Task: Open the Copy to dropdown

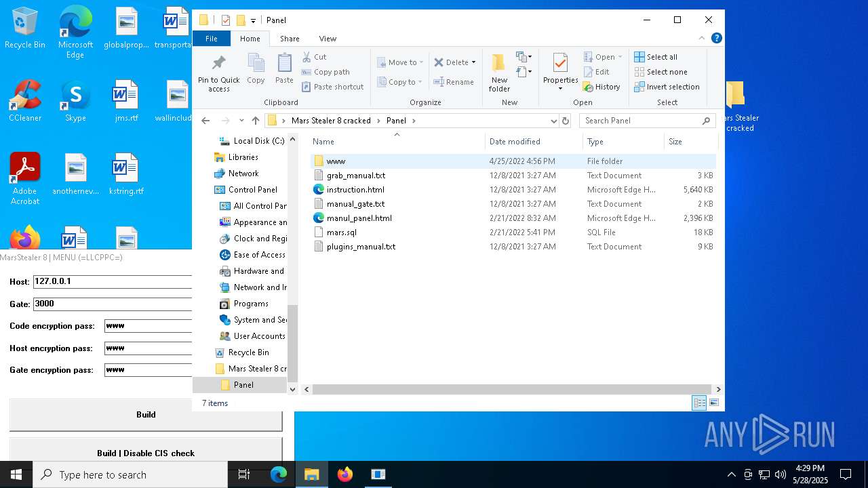Action: [400, 82]
